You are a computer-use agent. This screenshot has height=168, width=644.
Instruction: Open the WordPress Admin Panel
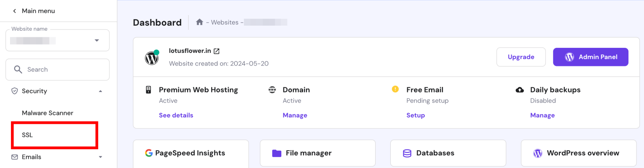[x=590, y=57]
